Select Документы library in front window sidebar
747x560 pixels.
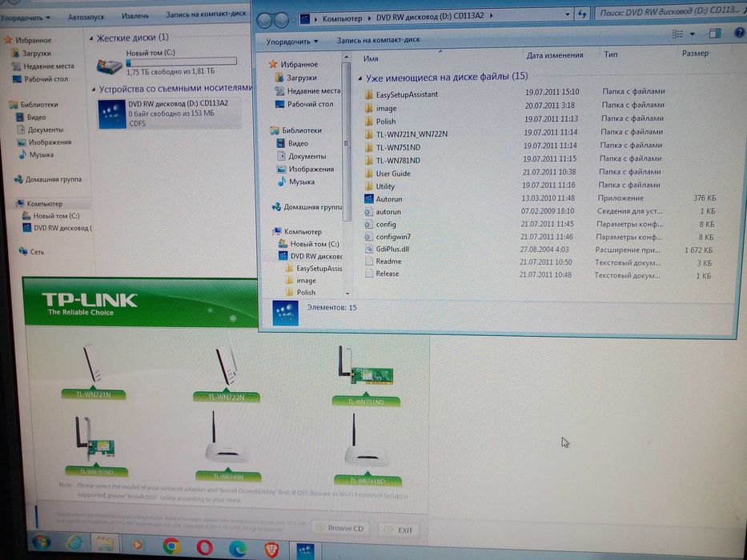click(x=302, y=156)
